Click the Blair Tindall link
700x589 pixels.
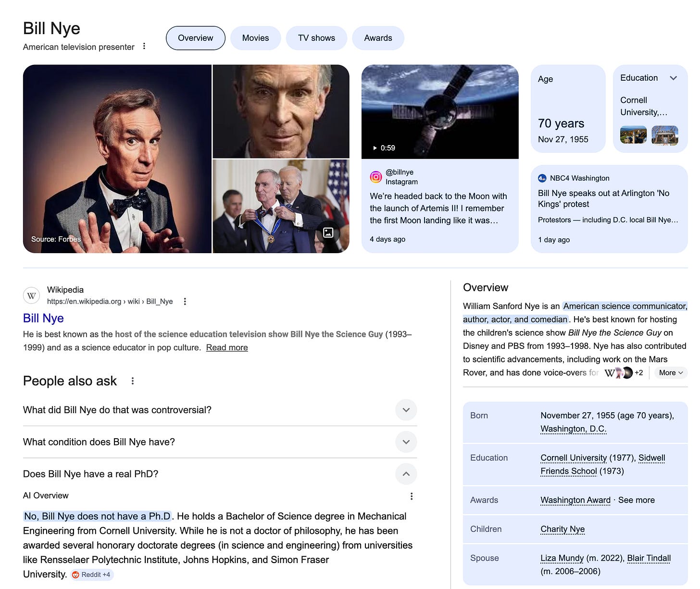(x=649, y=558)
